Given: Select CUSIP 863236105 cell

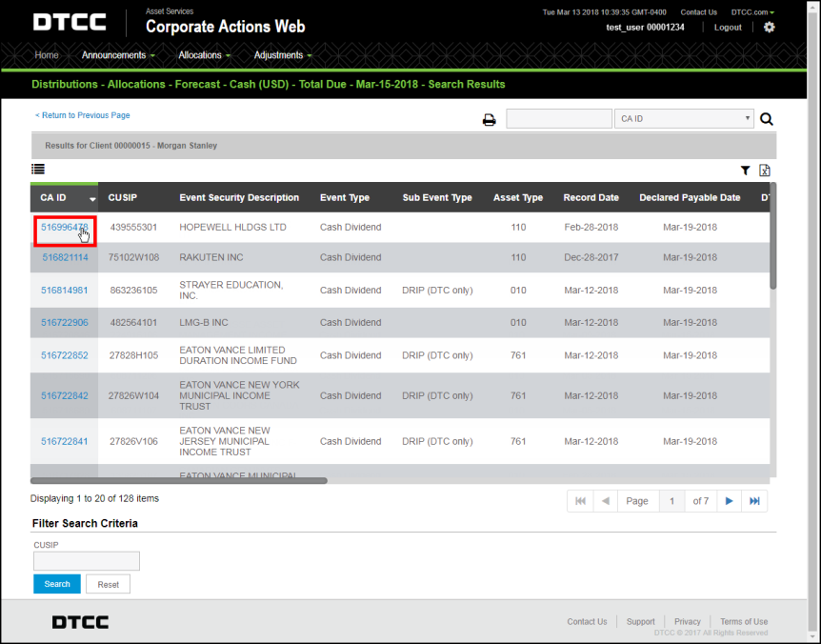Looking at the screenshot, I should click(x=133, y=290).
